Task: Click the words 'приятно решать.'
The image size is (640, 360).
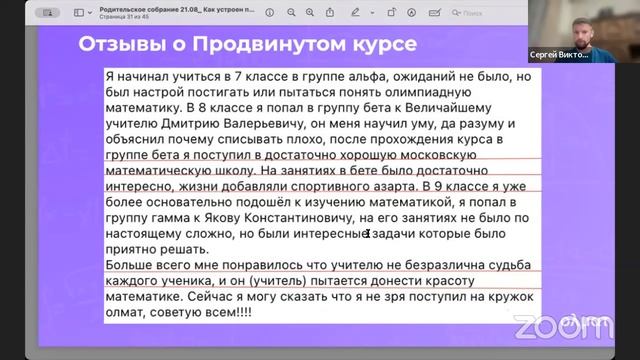Action: pos(157,249)
